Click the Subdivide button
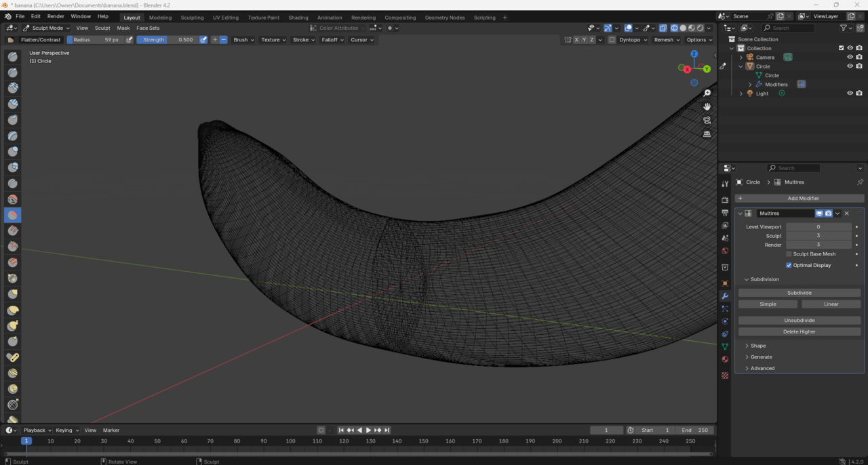 (799, 293)
